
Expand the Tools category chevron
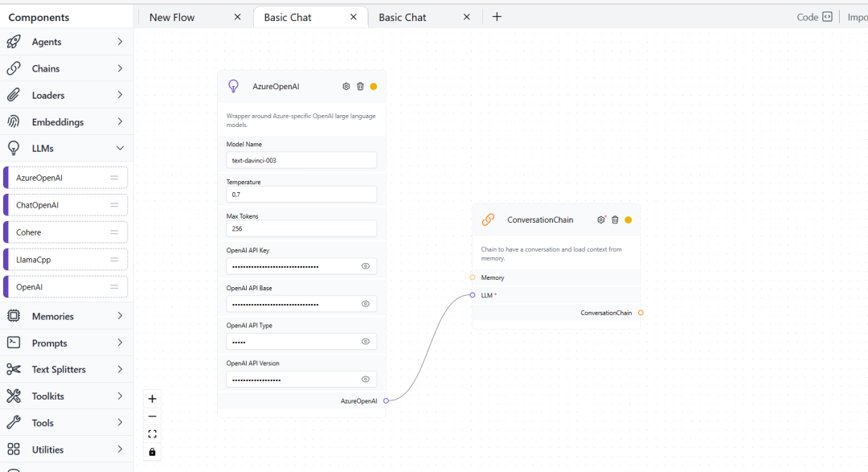click(x=120, y=422)
